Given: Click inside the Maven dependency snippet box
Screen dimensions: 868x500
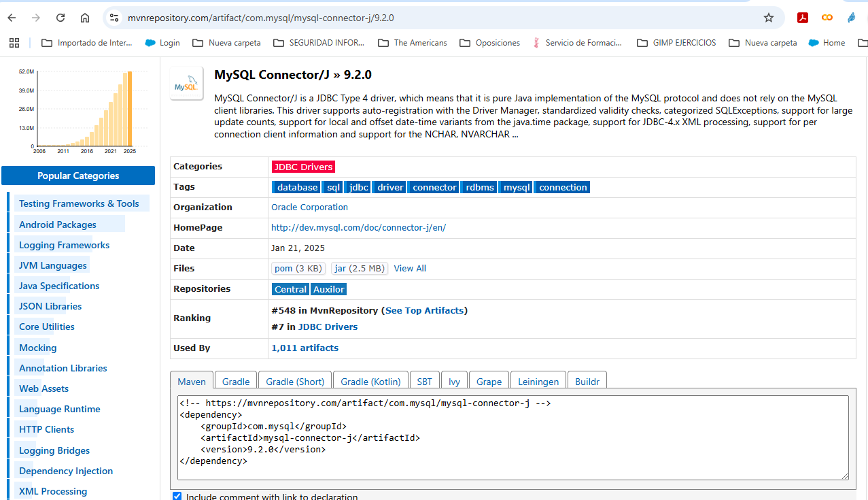Looking at the screenshot, I should [513, 437].
